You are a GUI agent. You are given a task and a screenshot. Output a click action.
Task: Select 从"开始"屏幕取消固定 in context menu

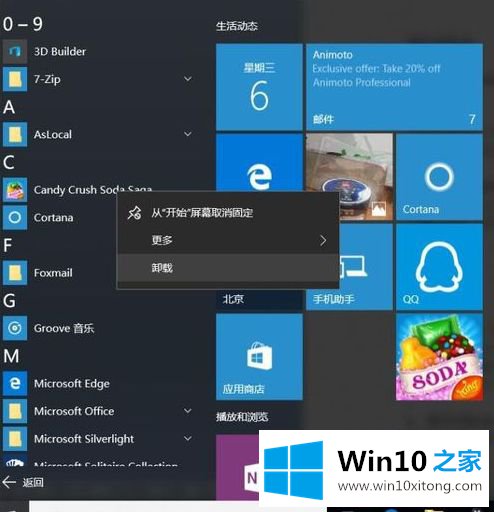[x=228, y=213]
